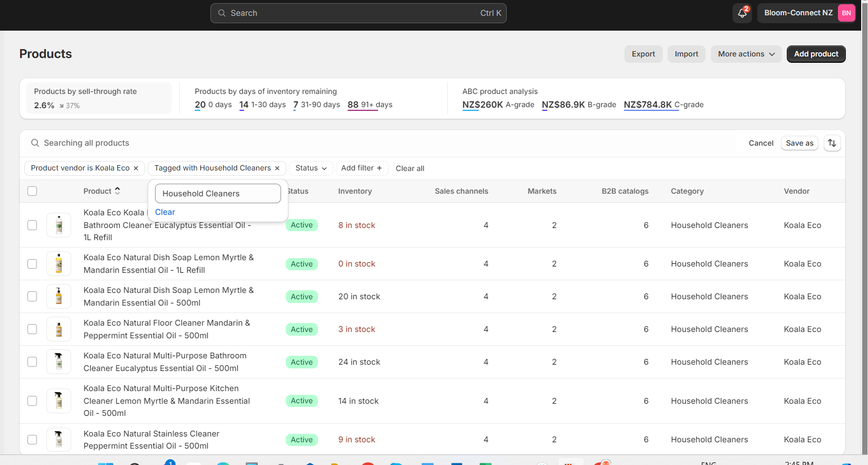Click Clear all filters link
868x465 pixels.
coord(410,168)
